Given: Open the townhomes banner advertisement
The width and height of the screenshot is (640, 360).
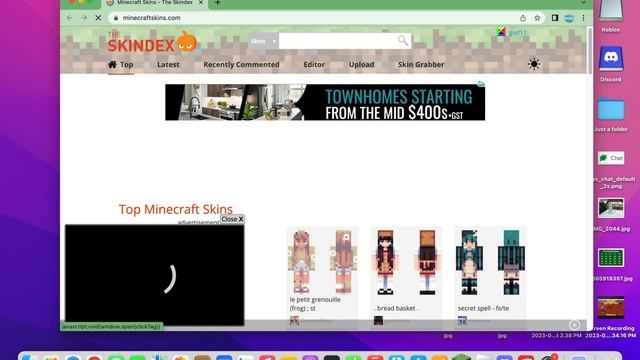Looking at the screenshot, I should coord(325,102).
